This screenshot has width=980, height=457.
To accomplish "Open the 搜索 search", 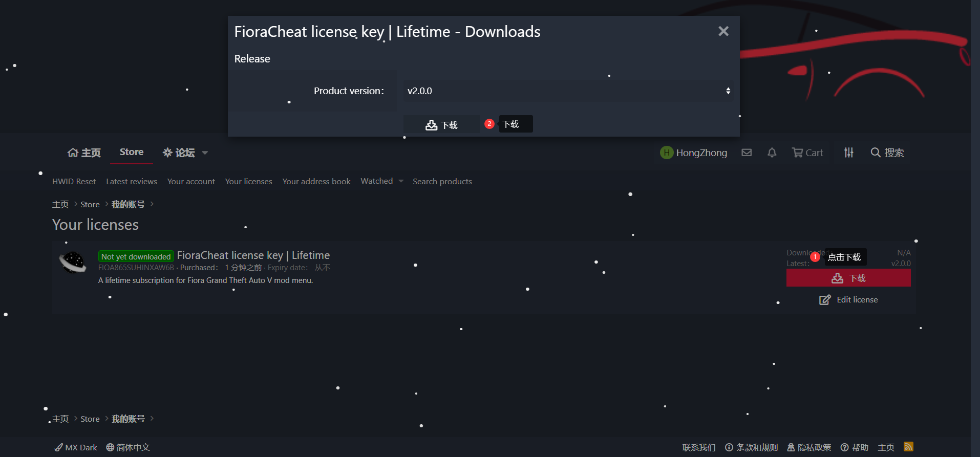I will coord(887,153).
